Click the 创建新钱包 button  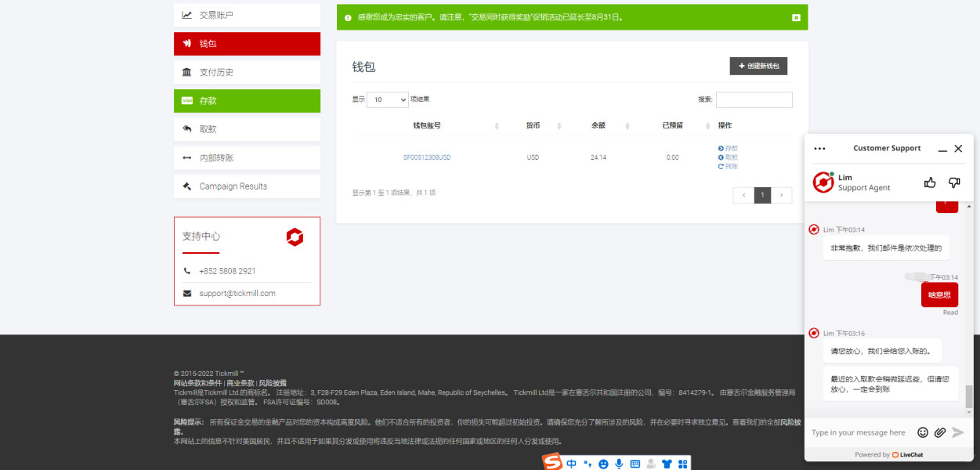758,67
